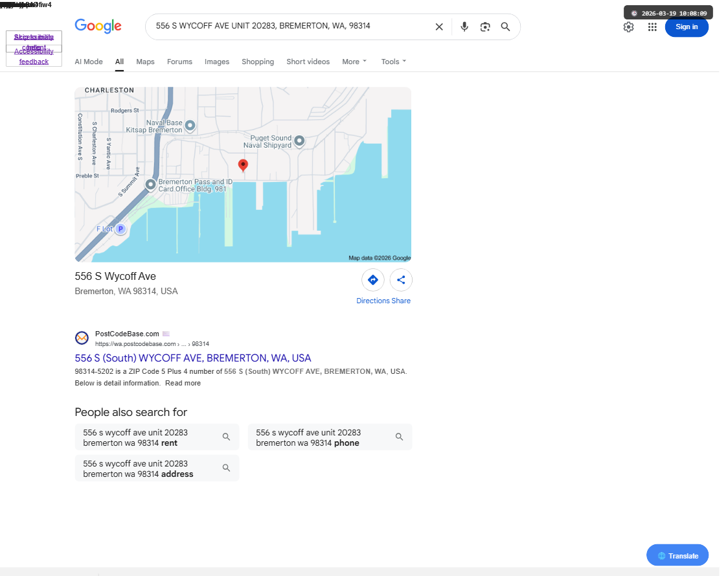The width and height of the screenshot is (728, 576).
Task: Click Bremerton, WA 98314, USA address text
Action: point(126,292)
